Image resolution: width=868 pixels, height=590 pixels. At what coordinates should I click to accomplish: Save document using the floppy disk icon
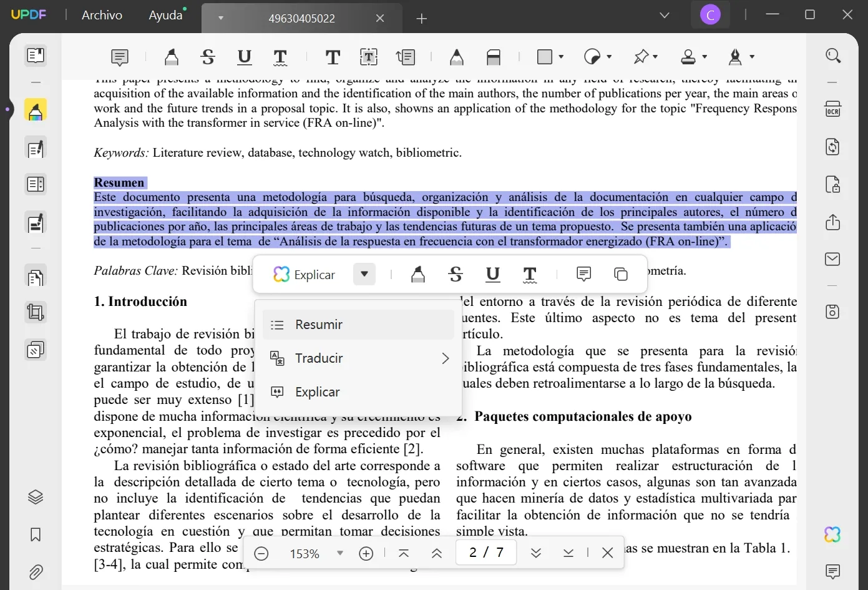tap(832, 312)
